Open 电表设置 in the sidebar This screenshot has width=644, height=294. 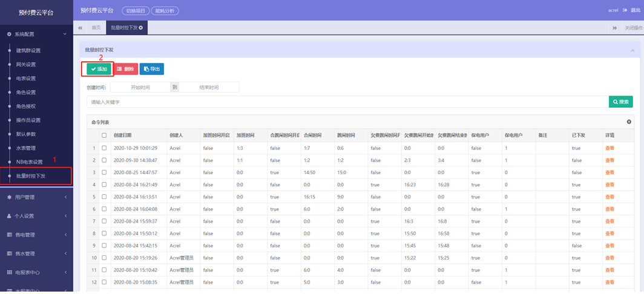(26, 79)
